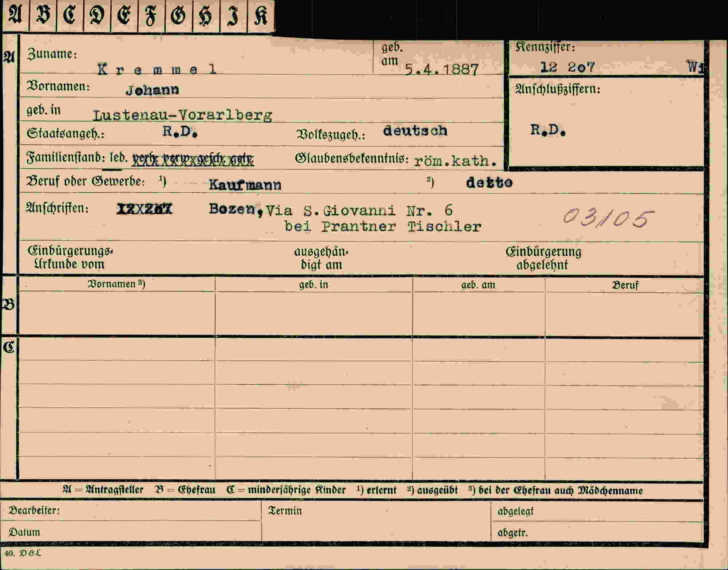Click the 'Glaubensbekenntnis:' label
This screenshot has width=728, height=570.
tap(352, 159)
